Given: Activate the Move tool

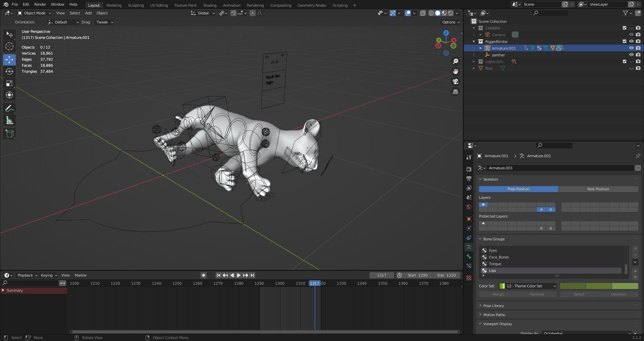Looking at the screenshot, I should pos(9,60).
